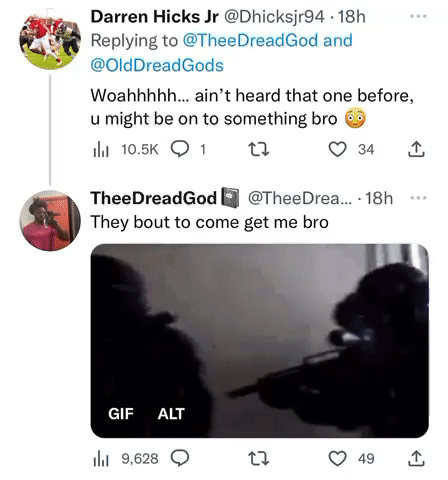Viewport: 448px width, 480px height.
Task: Share Darren Hicks Jr's tweet
Action: click(x=416, y=149)
